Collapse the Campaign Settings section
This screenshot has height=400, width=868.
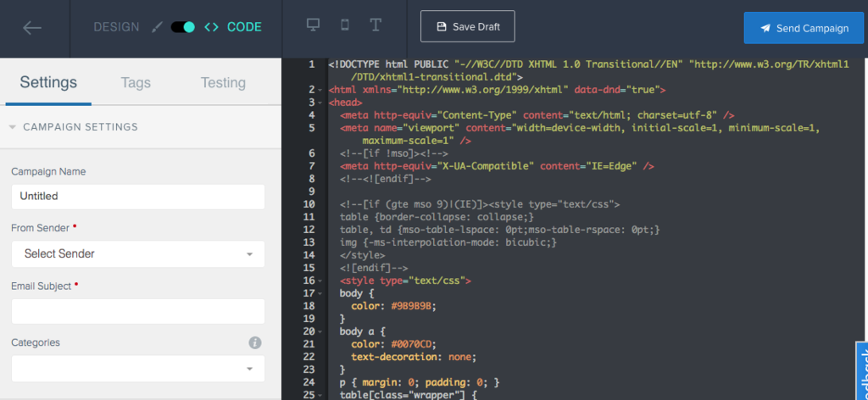tap(13, 127)
